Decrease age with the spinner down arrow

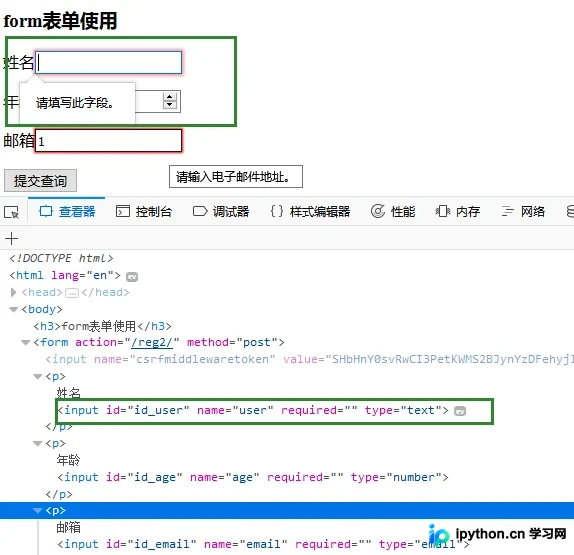coord(169,105)
